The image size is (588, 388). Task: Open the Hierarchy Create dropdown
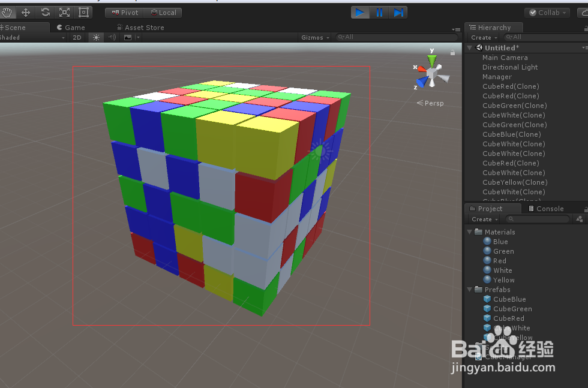pos(484,38)
